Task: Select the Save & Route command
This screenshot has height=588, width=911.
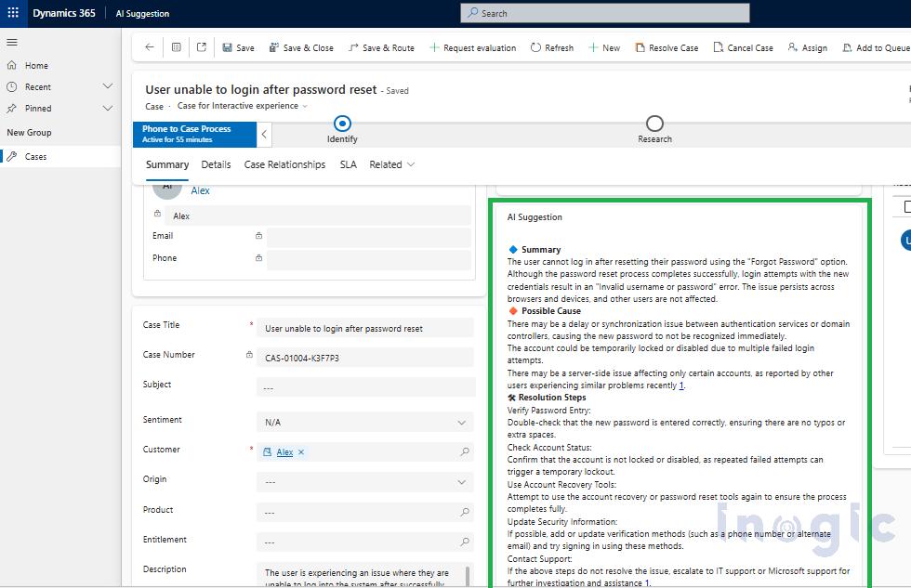Action: point(381,47)
